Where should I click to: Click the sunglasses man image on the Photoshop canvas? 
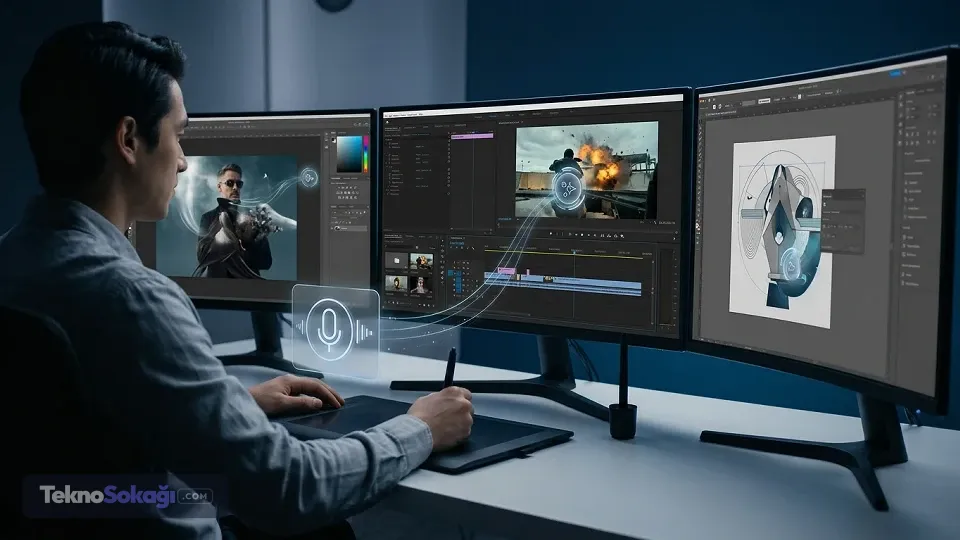[x=227, y=217]
